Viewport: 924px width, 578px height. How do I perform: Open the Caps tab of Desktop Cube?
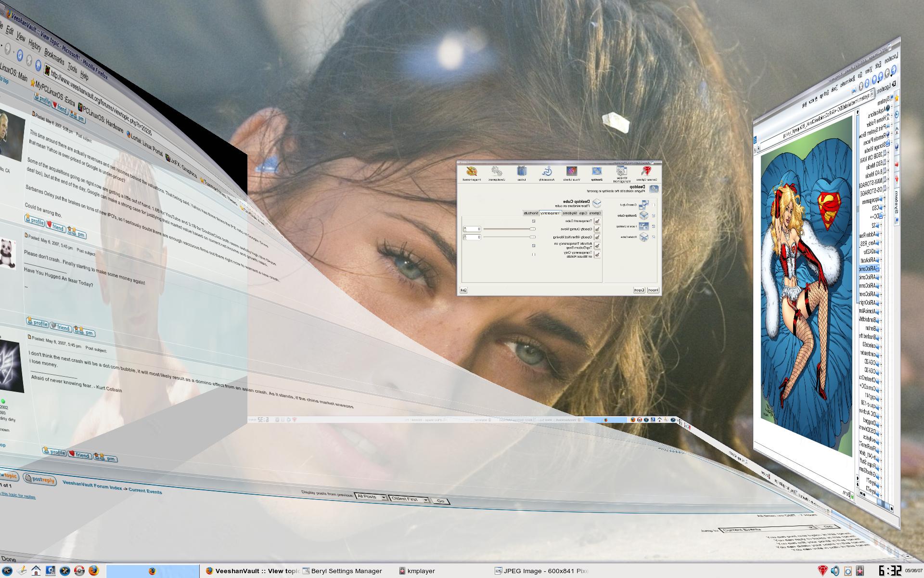583,213
